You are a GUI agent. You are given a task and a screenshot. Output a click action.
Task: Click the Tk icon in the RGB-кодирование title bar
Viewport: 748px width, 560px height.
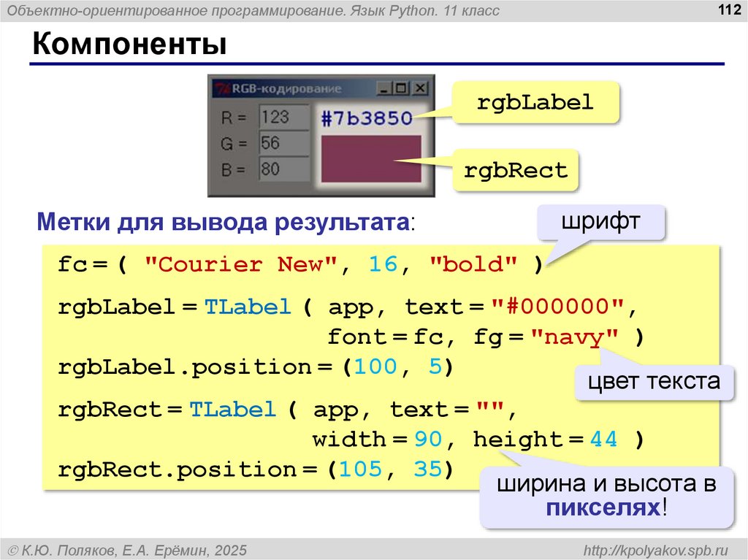pyautogui.click(x=221, y=89)
